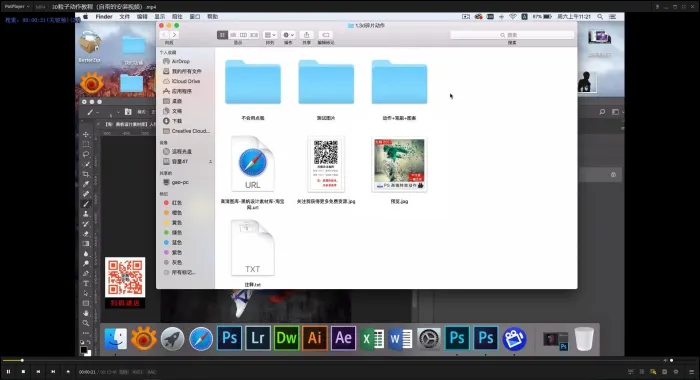This screenshot has width=700, height=380.
Task: Select the Zoom tool in Photoshop
Action: tap(86, 323)
